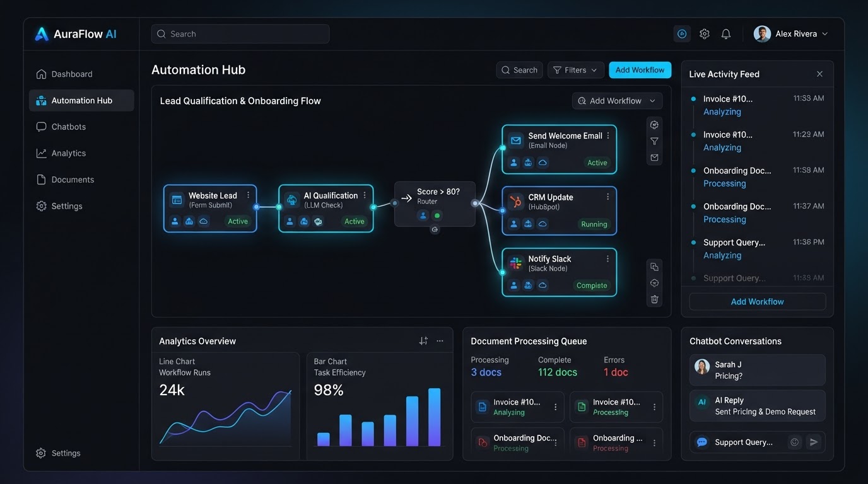Image resolution: width=868 pixels, height=484 pixels.
Task: Click Alex Rivera's avatar picture
Action: pyautogui.click(x=762, y=34)
